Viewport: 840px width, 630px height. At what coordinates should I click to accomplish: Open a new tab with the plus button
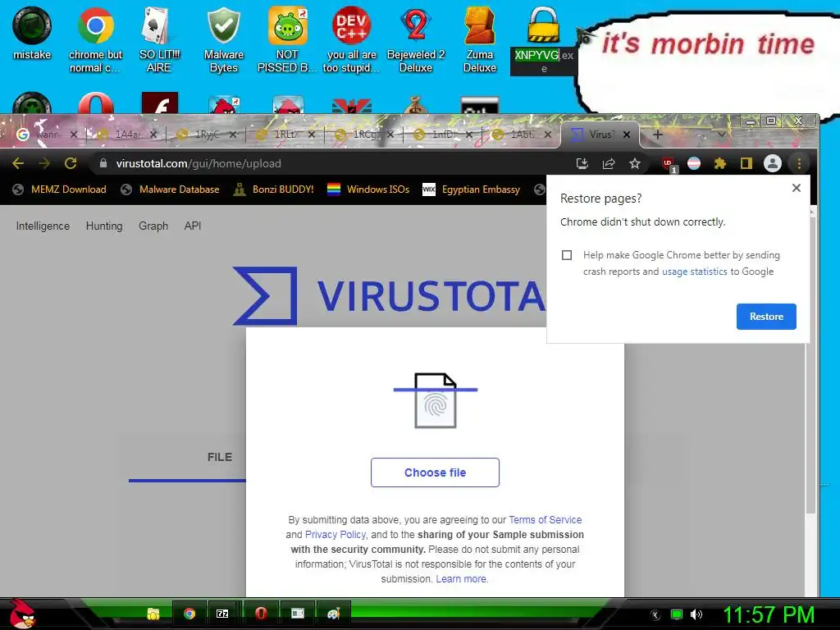point(658,135)
